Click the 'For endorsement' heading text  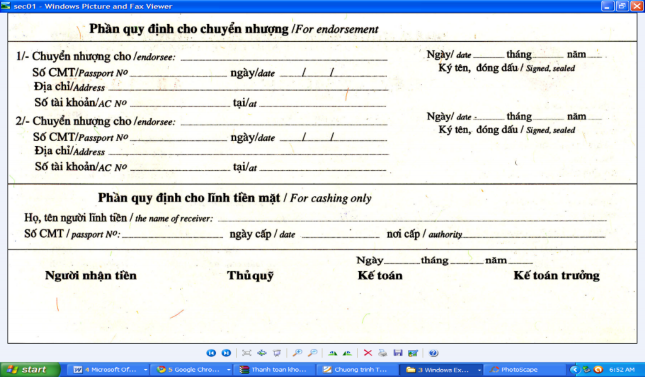tap(337, 30)
